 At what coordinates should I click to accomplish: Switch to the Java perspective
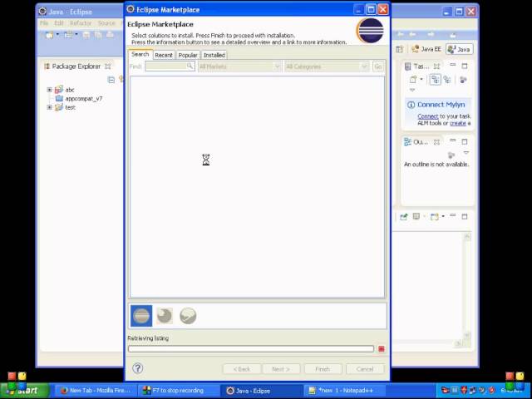coord(460,50)
